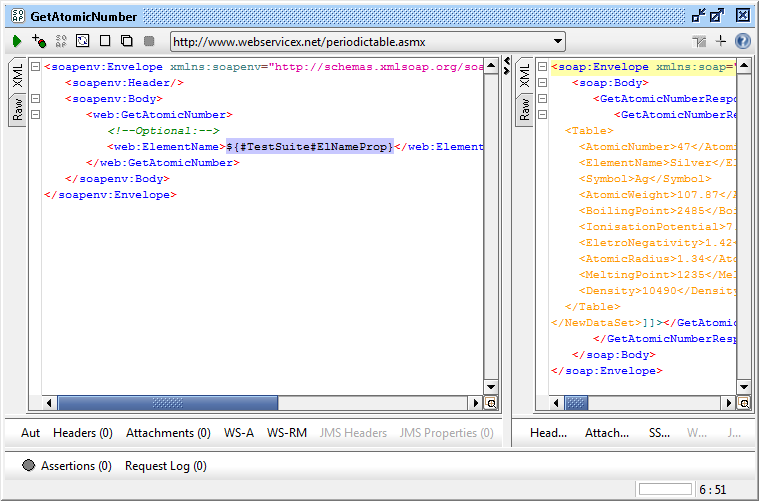This screenshot has width=759, height=501.
Task: Click the plus icon near help
Action: pyautogui.click(x=721, y=41)
